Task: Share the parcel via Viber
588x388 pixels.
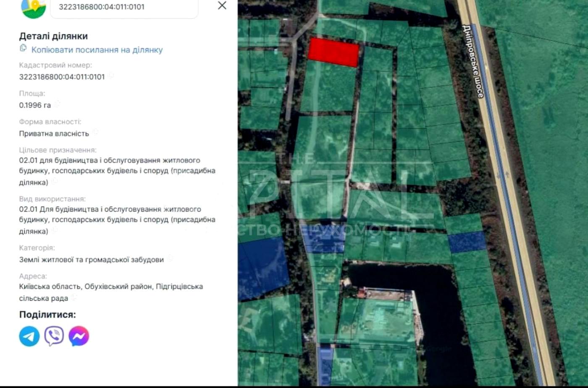Action: pos(54,336)
